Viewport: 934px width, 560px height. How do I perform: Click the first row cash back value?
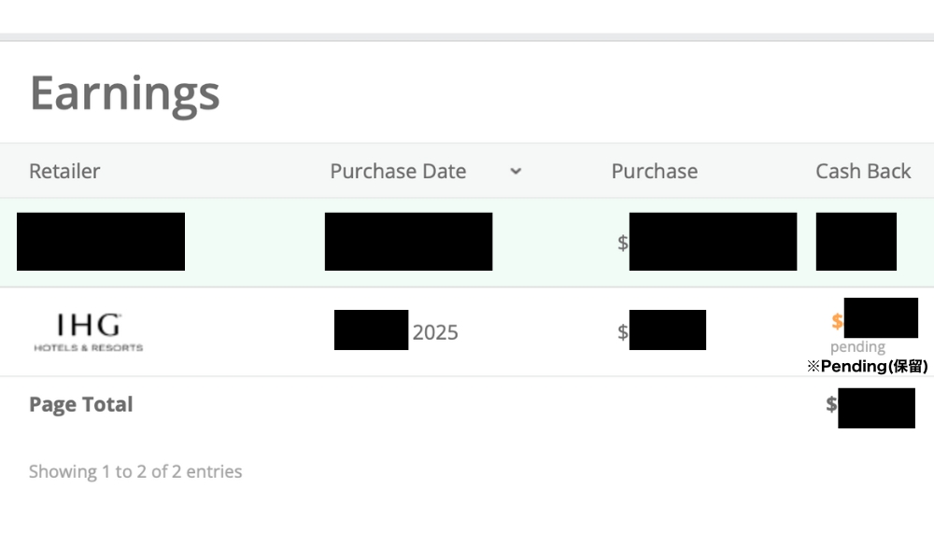(x=856, y=242)
